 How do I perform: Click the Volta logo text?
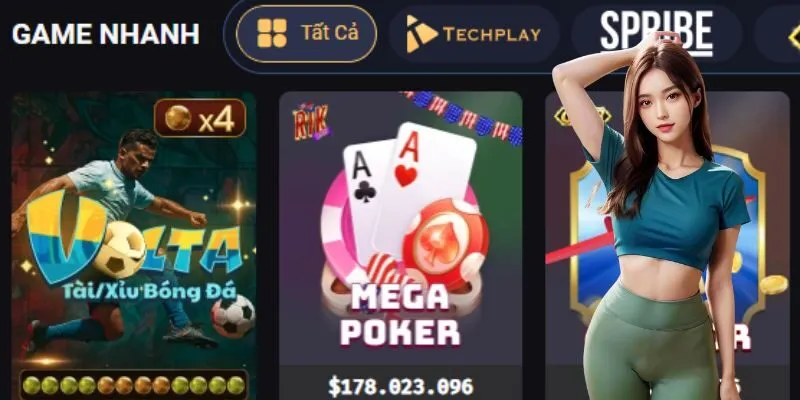[134, 240]
